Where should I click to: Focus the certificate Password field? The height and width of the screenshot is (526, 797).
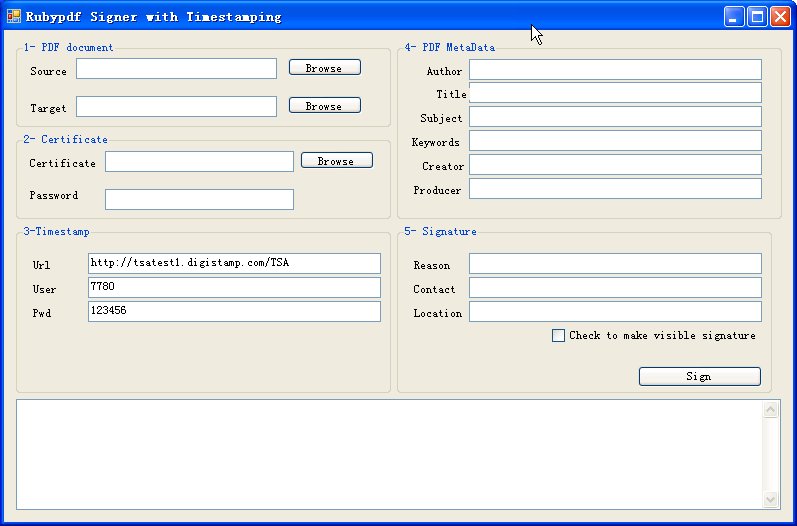(199, 200)
